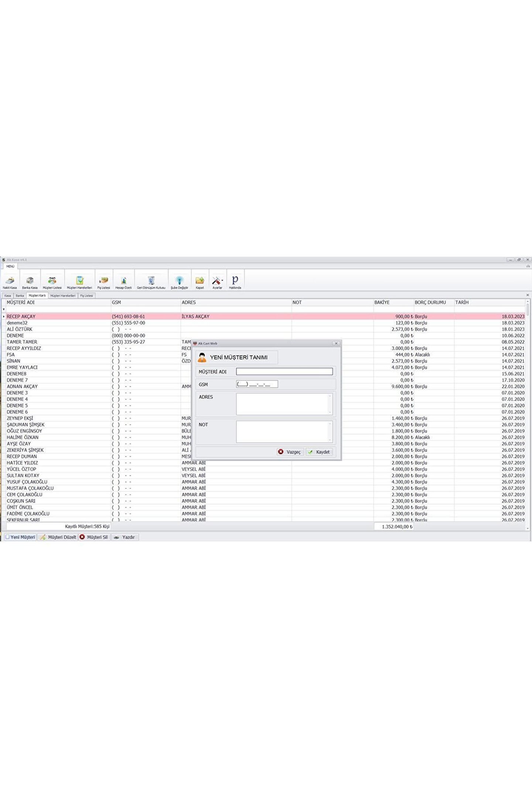This screenshot has height=798, width=532.
Task: Click Vazgeç to cancel the dialog
Action: click(x=290, y=452)
